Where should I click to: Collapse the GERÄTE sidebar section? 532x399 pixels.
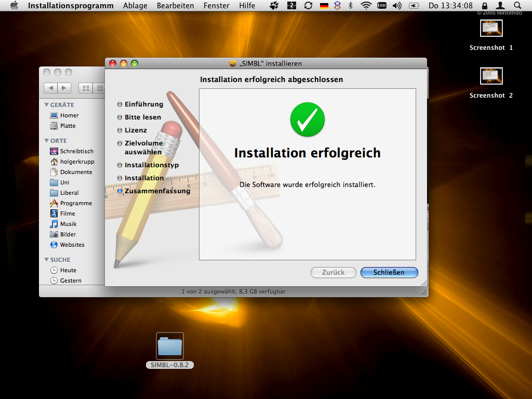coord(46,105)
